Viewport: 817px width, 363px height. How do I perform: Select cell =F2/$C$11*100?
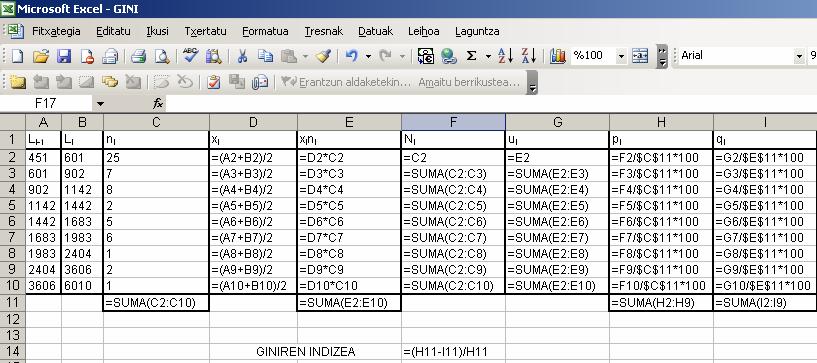click(x=661, y=157)
